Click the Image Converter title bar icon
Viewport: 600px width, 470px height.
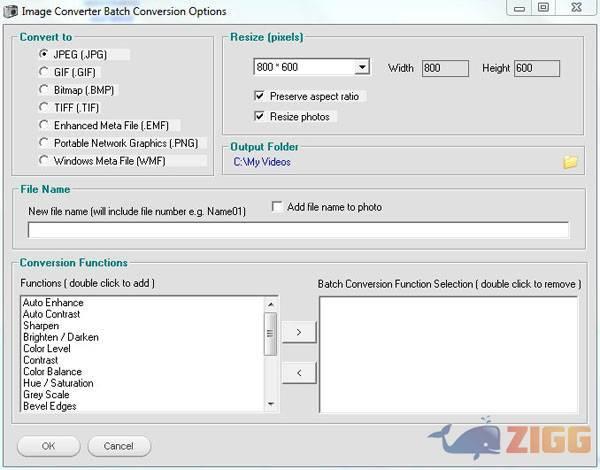click(x=10, y=11)
